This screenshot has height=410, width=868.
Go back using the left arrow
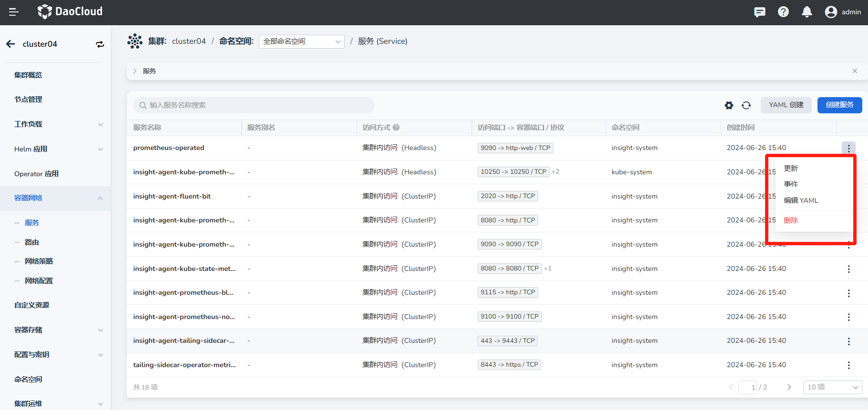click(x=11, y=44)
